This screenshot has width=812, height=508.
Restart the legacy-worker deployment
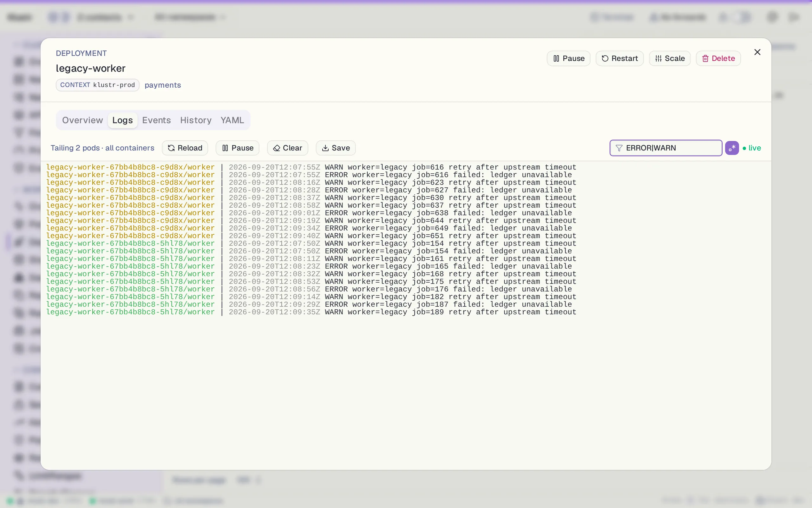tap(619, 58)
